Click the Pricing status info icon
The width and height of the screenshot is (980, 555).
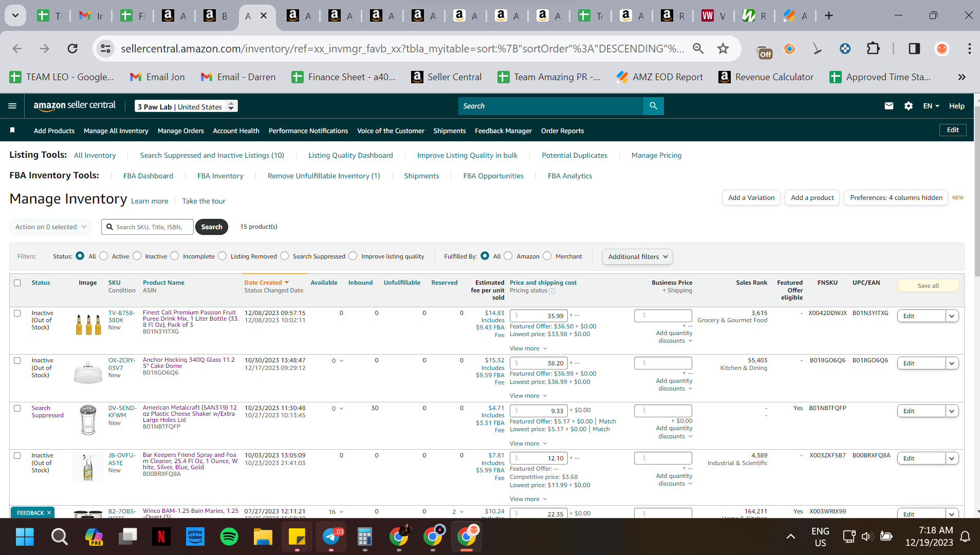click(x=552, y=291)
